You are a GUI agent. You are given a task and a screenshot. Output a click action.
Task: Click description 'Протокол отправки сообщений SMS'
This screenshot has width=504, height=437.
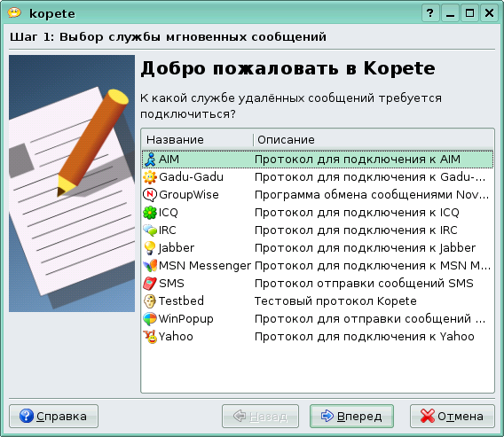[364, 283]
